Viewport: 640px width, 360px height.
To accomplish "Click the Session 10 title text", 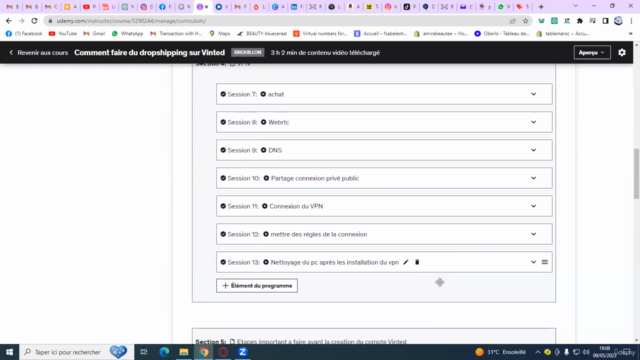I will pyautogui.click(x=315, y=178).
